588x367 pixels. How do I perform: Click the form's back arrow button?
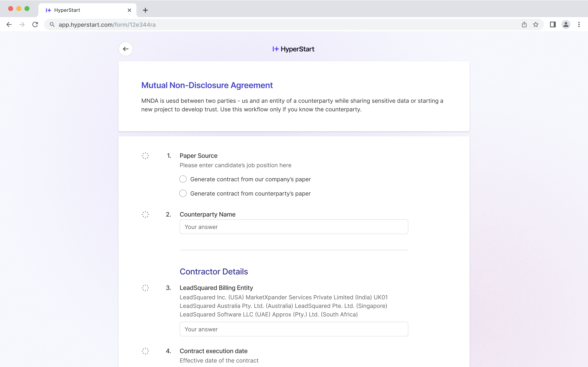pyautogui.click(x=126, y=49)
